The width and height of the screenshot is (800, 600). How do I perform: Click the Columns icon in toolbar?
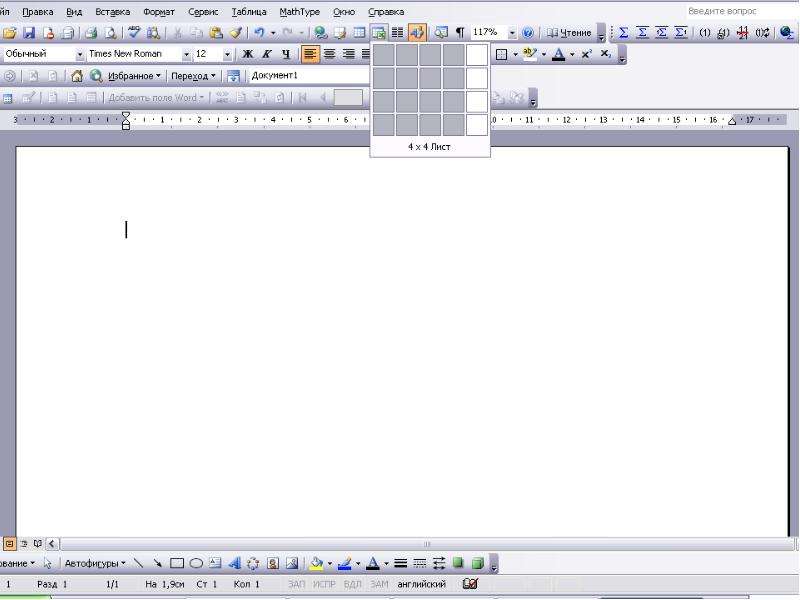click(x=397, y=33)
